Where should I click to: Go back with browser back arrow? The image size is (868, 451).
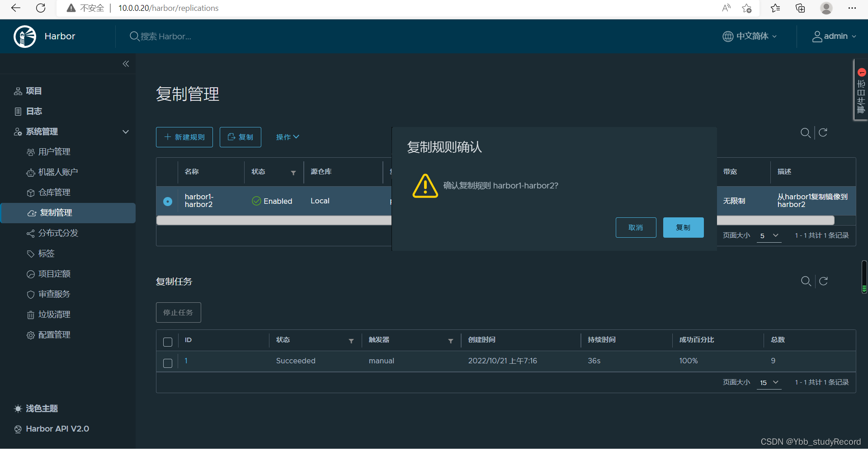point(16,8)
